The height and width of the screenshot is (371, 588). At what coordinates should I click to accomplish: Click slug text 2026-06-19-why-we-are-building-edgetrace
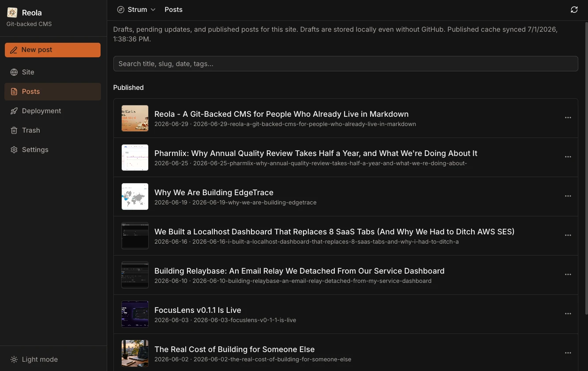pyautogui.click(x=255, y=203)
